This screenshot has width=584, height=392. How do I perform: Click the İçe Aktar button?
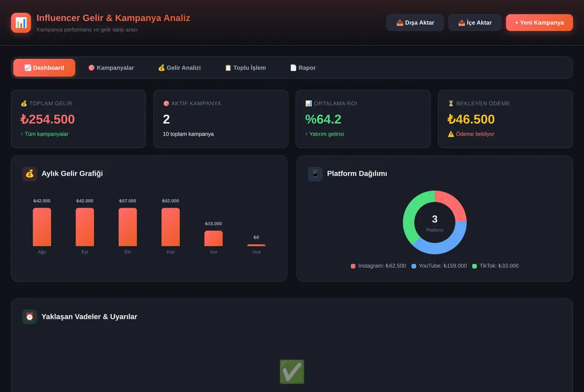(x=475, y=23)
